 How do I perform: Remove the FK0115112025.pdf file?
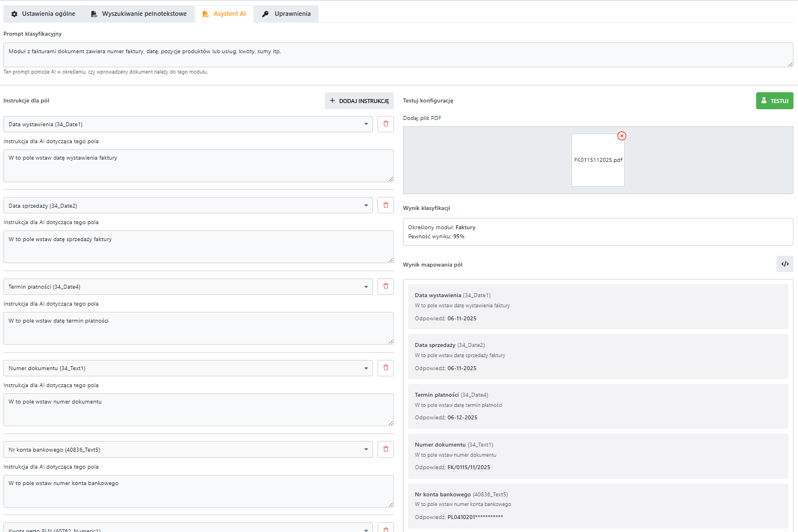[x=622, y=136]
